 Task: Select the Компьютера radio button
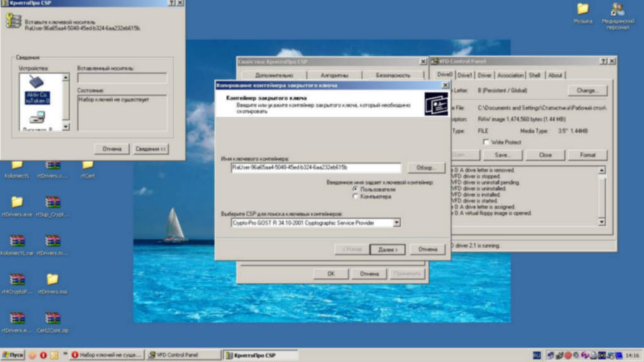pyautogui.click(x=356, y=197)
